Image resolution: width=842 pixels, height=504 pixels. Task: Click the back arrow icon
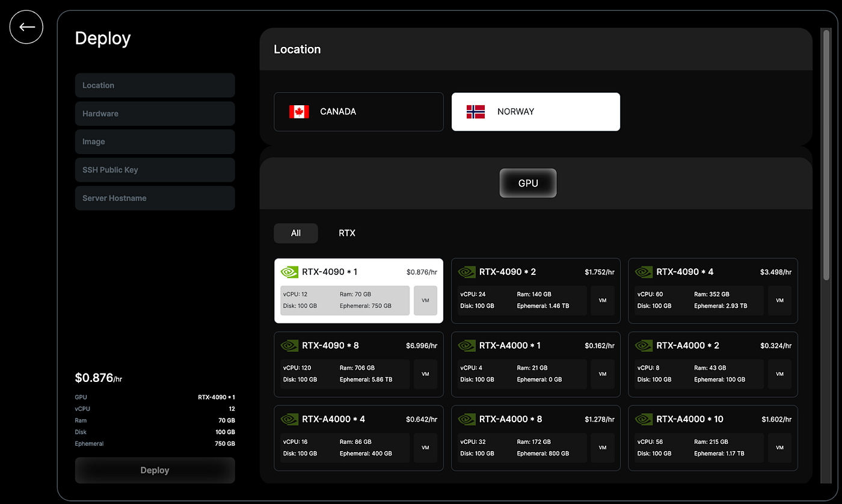tap(26, 27)
